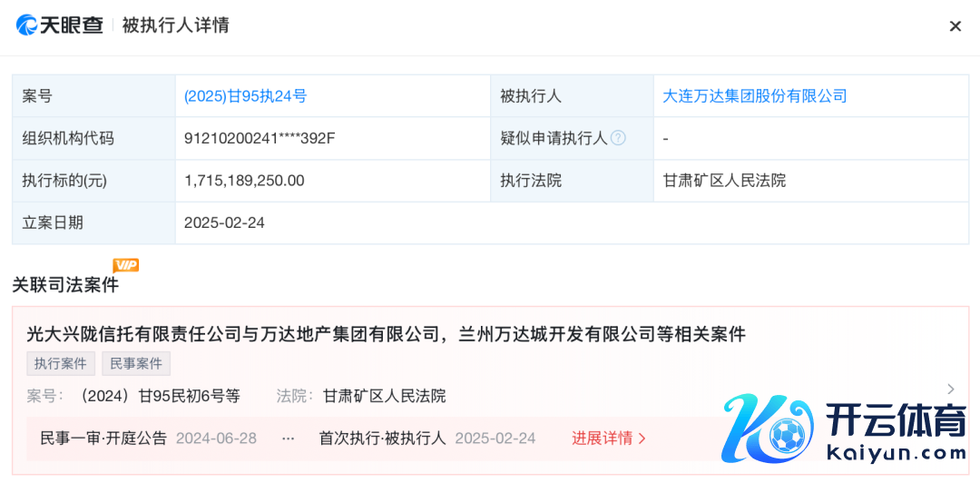Click related case number (2024)甘95民初6号等
The image size is (980, 483).
point(160,396)
